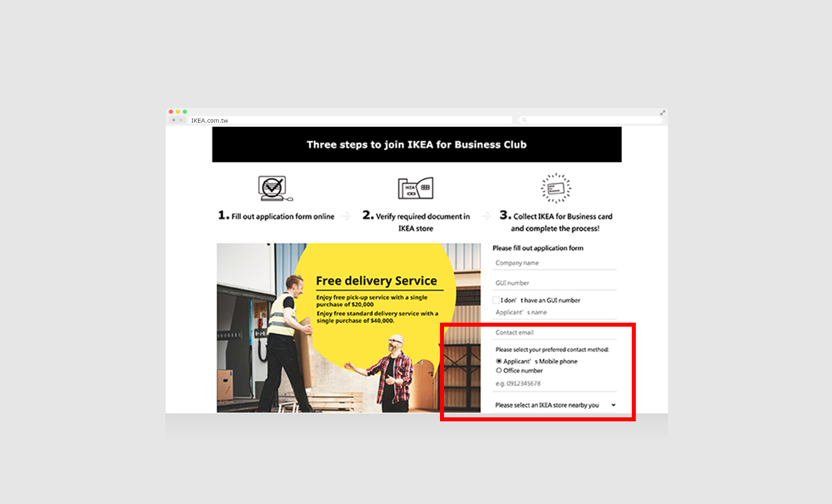Select the Office number radio option
832x504 pixels.
pyautogui.click(x=499, y=371)
